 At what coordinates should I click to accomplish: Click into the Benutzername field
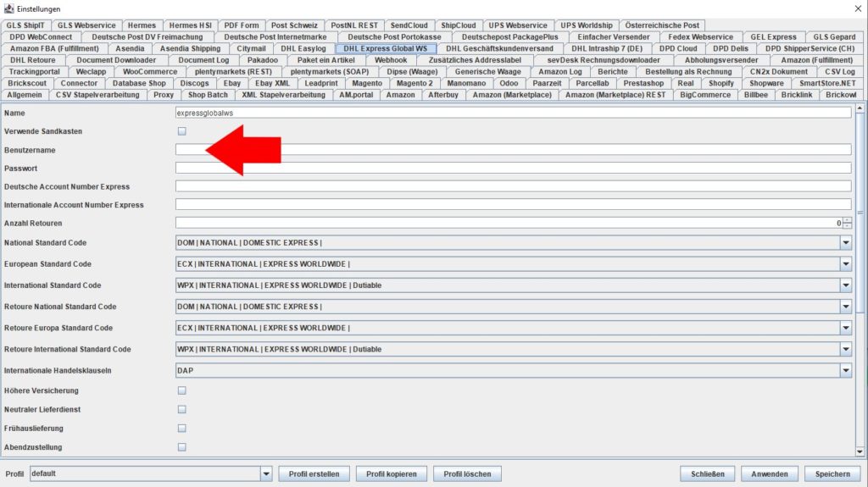(513, 149)
